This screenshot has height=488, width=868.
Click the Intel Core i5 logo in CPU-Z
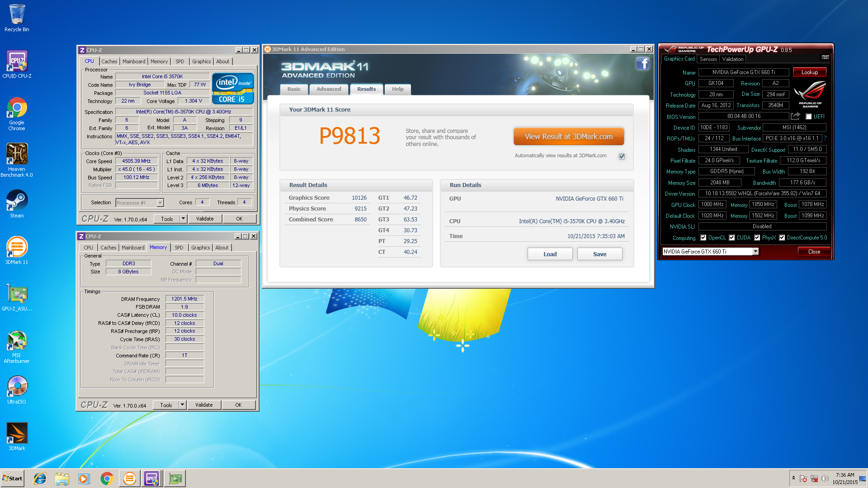click(233, 89)
